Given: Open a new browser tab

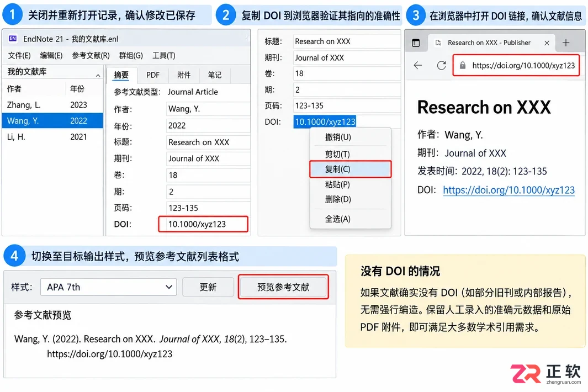Looking at the screenshot, I should pos(566,43).
